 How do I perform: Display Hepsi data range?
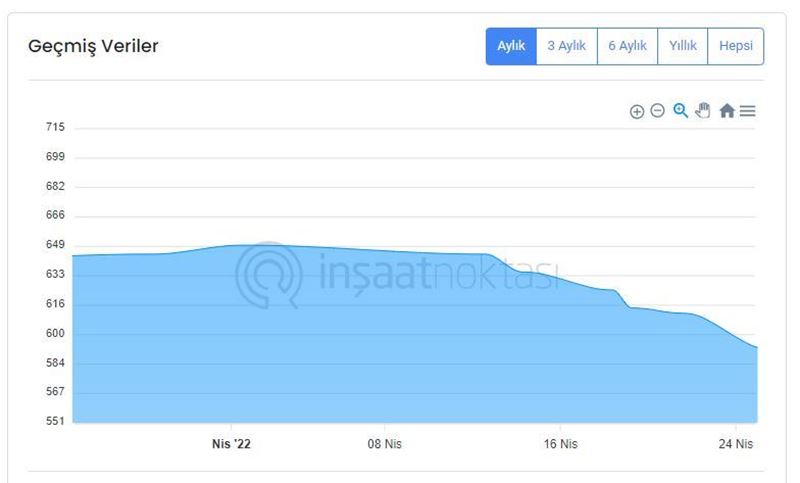(x=736, y=46)
